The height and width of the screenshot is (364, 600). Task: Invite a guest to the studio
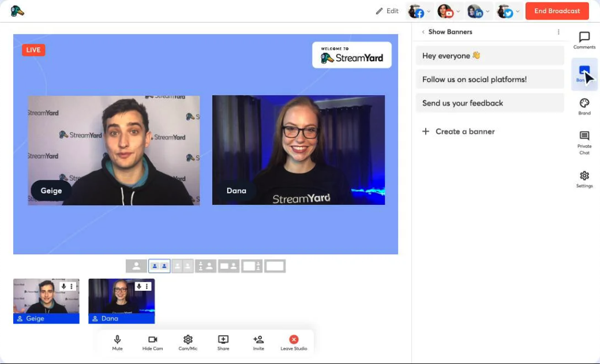258,340
